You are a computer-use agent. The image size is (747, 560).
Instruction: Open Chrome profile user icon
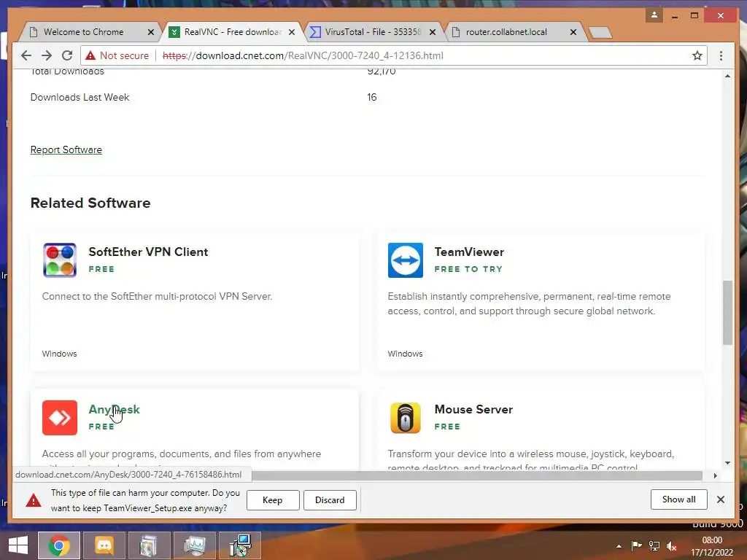(654, 15)
